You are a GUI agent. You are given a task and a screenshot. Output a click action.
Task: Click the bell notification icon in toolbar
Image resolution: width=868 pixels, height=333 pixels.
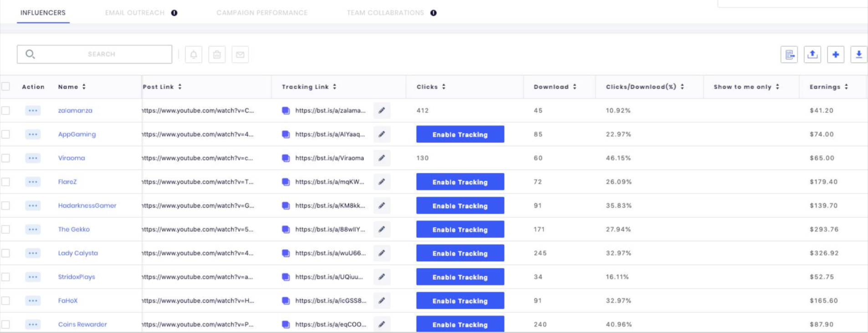[x=194, y=55]
